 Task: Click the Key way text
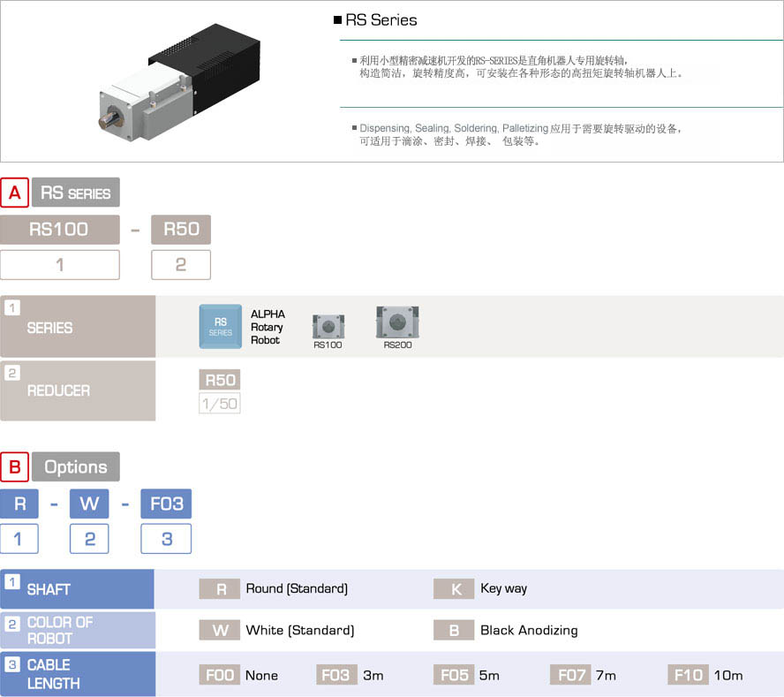click(503, 589)
